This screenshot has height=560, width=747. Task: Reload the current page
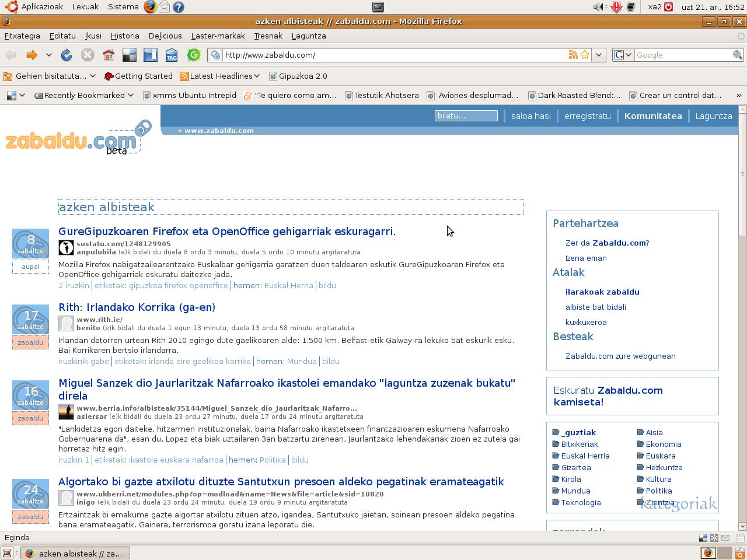tap(67, 55)
